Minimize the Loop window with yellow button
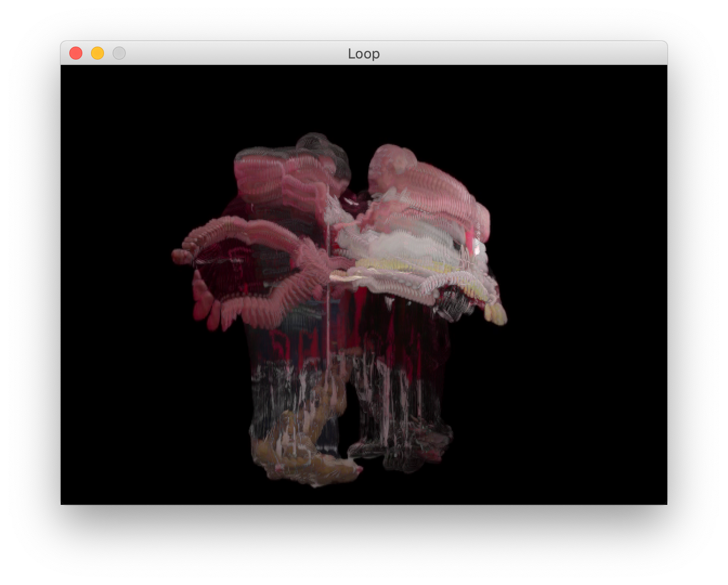The width and height of the screenshot is (728, 585). tap(97, 53)
